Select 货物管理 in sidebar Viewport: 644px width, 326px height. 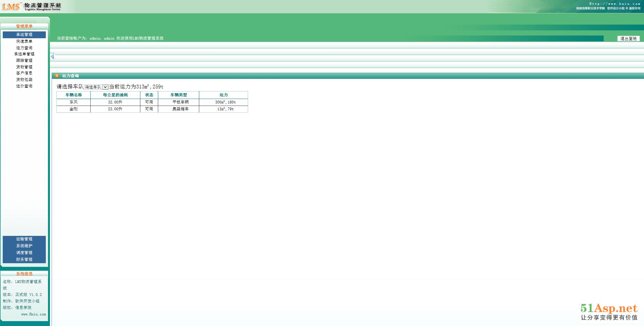[x=24, y=67]
